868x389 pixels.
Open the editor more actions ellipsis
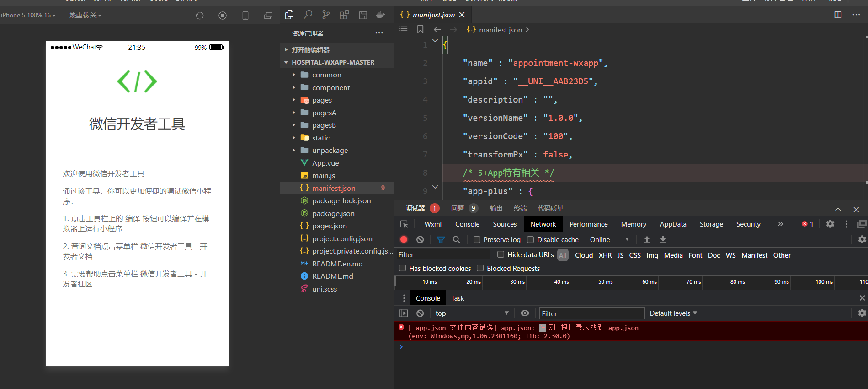[x=856, y=15]
